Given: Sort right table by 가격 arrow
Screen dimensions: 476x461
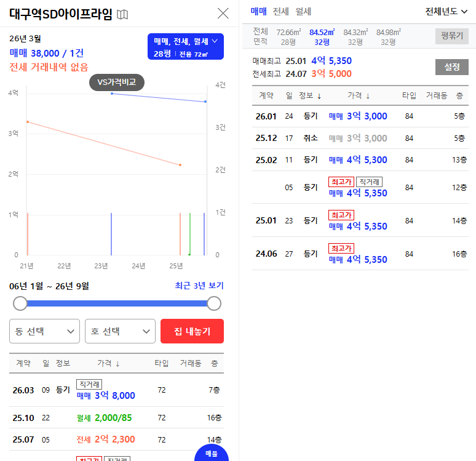Looking at the screenshot, I should (368, 97).
